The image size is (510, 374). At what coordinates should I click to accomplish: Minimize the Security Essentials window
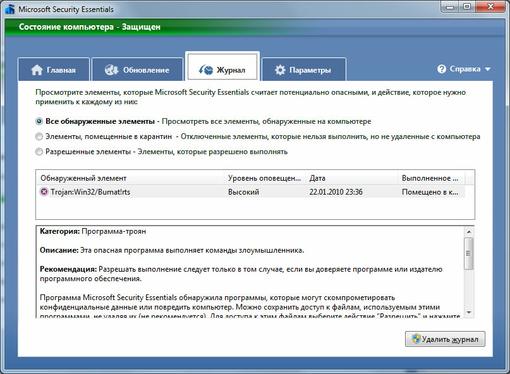(450, 7)
